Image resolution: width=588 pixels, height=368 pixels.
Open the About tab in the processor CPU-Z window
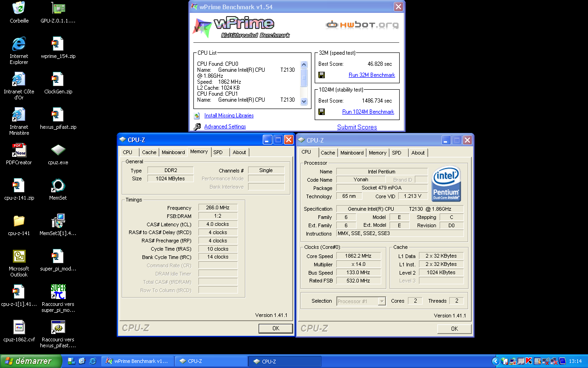click(x=418, y=153)
